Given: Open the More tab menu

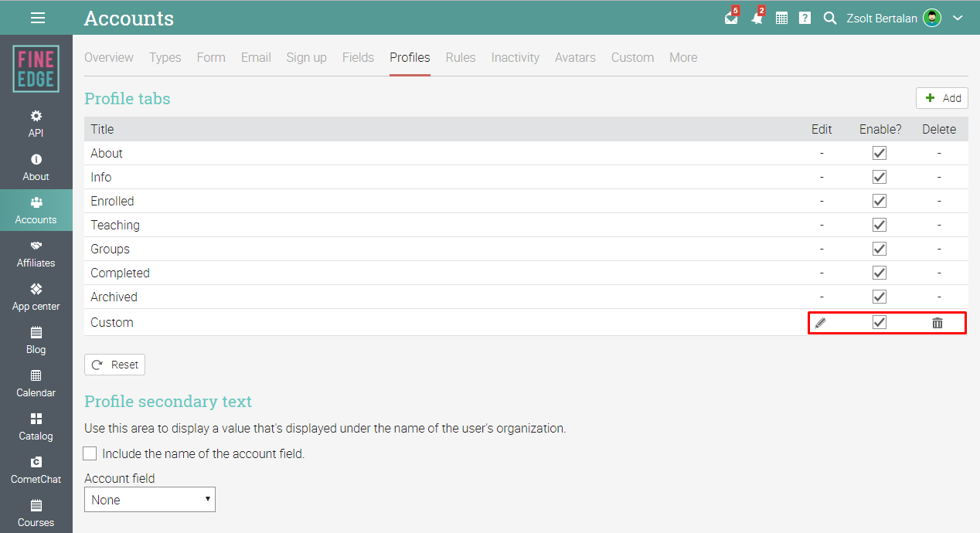Looking at the screenshot, I should (683, 57).
